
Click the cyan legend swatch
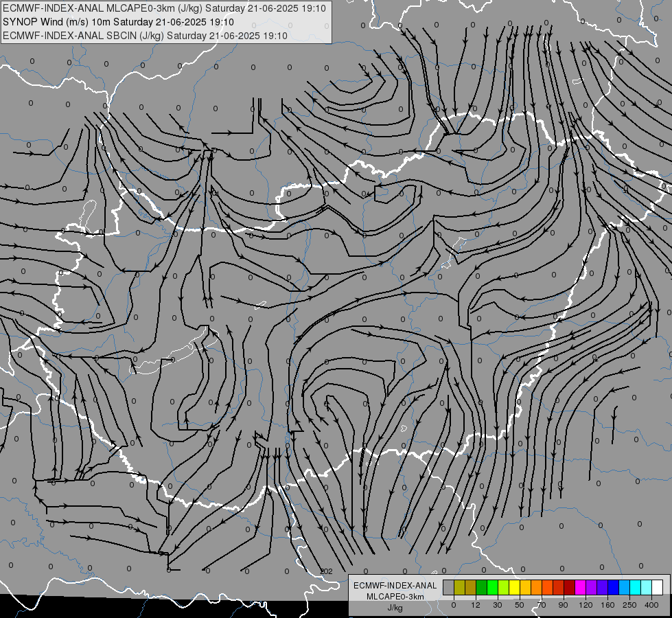tap(635, 588)
